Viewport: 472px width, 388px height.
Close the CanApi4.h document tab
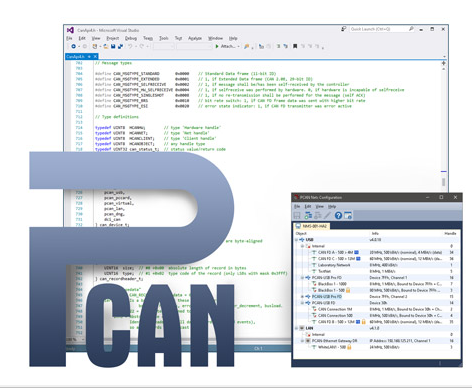[x=95, y=57]
